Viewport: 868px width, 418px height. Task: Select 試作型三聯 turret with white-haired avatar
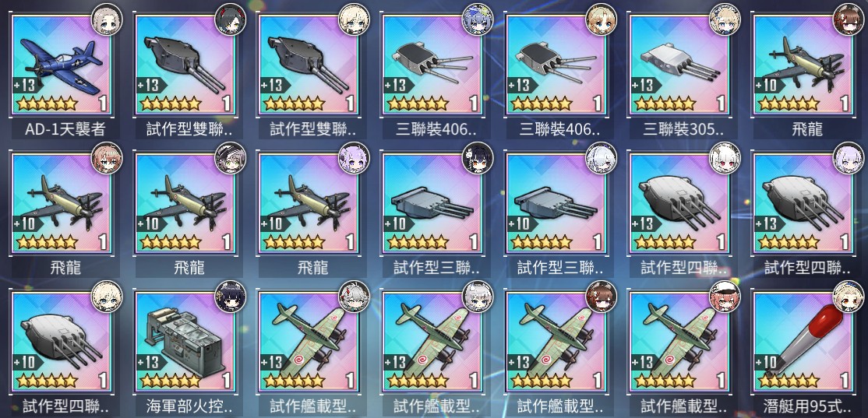point(556,204)
